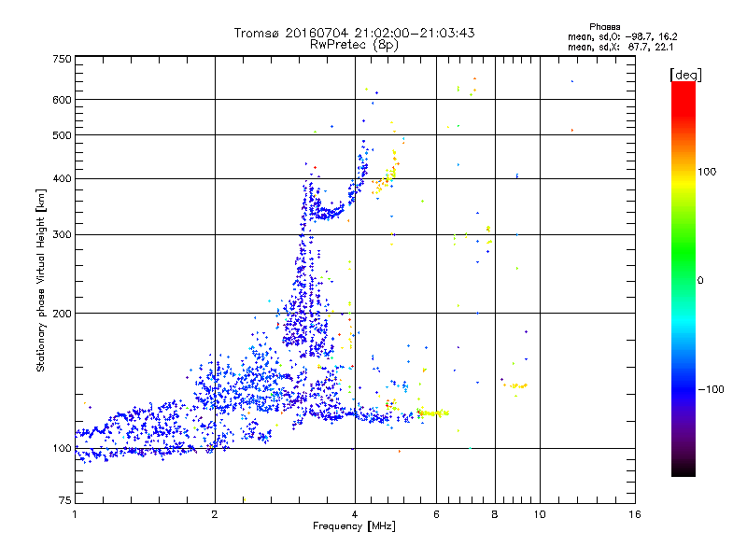Click the '100' colorbar tick label
Screen dimensions: 747x560
tap(707, 172)
